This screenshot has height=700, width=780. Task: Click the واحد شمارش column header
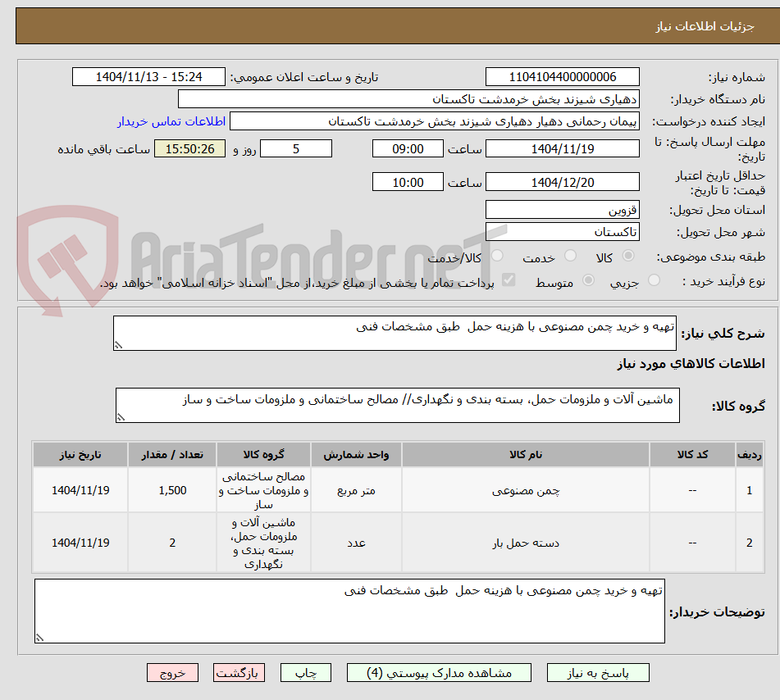coord(356,454)
